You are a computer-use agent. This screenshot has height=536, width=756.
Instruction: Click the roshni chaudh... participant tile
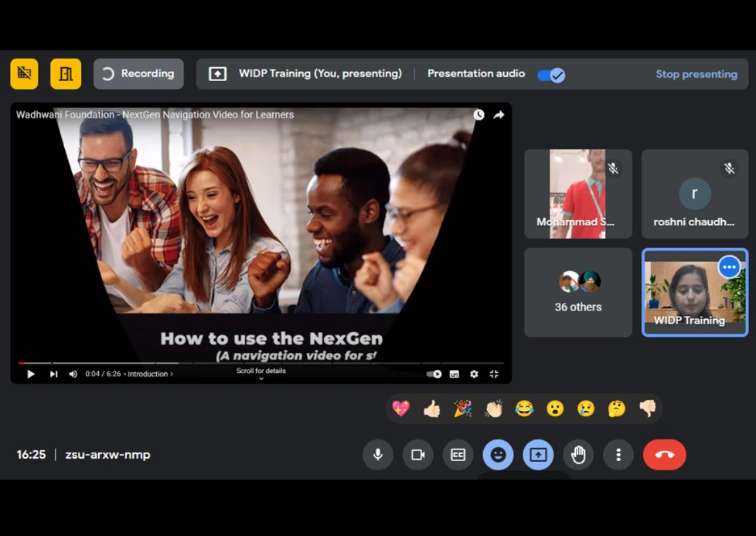click(695, 194)
